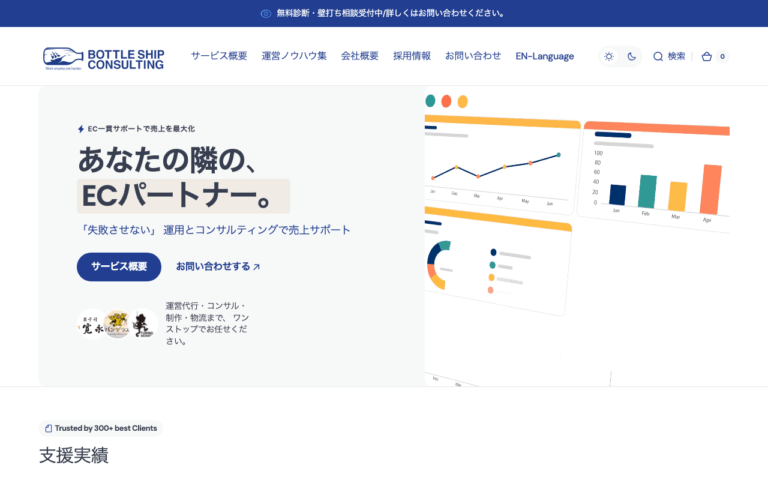Click the bar chart card in illustration
The image size is (768, 480).
(654, 176)
